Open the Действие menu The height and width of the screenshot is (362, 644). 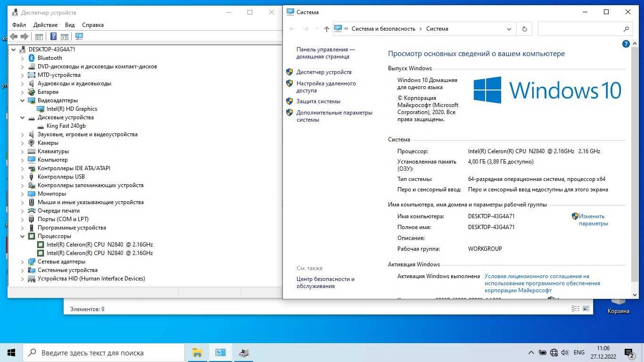pyautogui.click(x=46, y=25)
